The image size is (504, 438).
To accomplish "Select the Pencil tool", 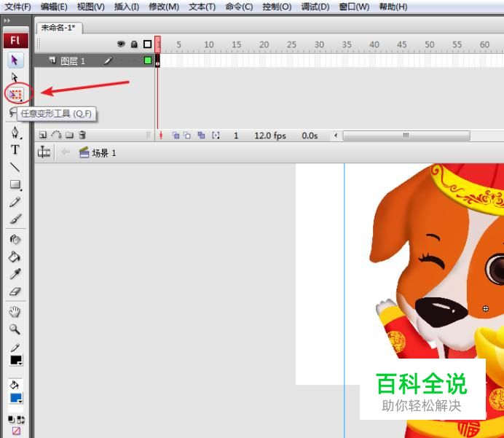I will (x=15, y=202).
